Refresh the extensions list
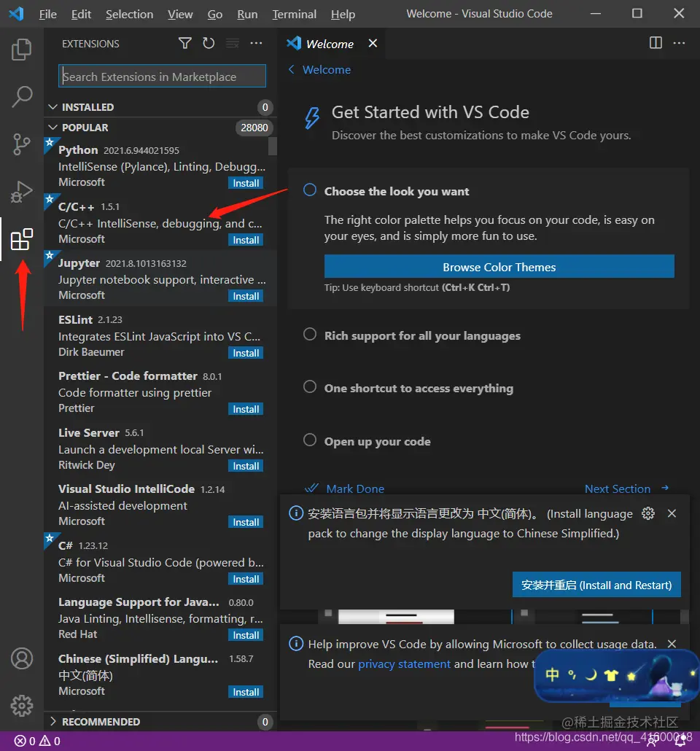 209,44
